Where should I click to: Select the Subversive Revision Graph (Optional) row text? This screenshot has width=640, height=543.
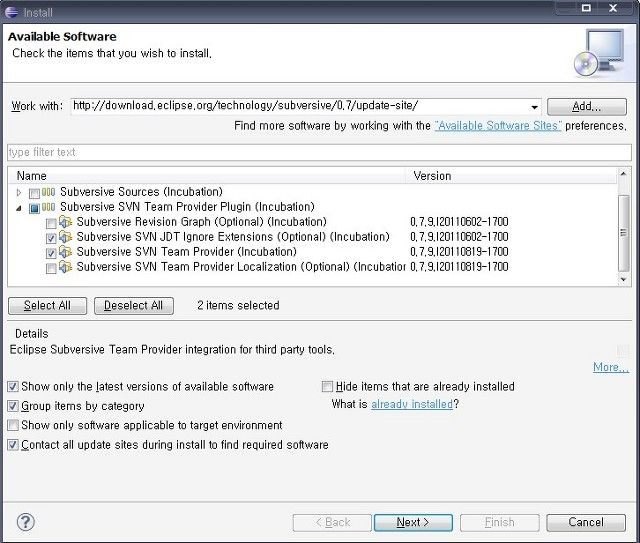click(x=202, y=222)
